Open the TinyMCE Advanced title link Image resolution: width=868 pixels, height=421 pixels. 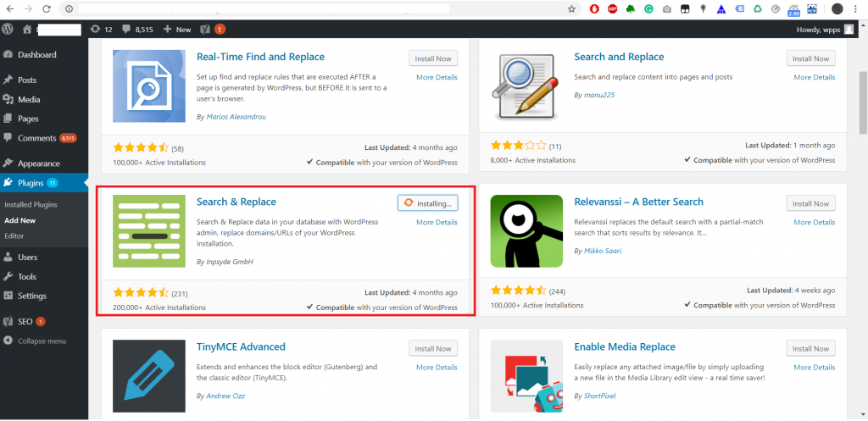pos(241,346)
